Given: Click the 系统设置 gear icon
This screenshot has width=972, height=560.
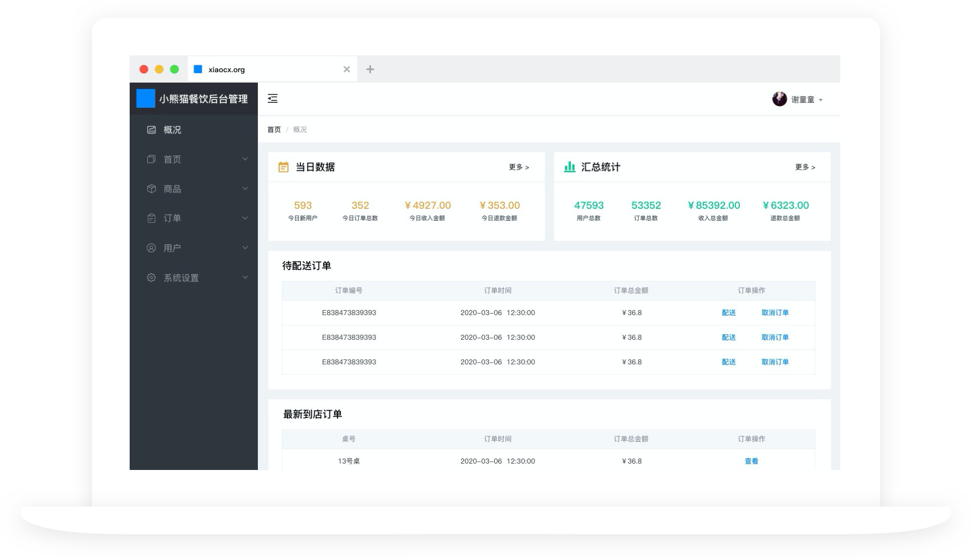Looking at the screenshot, I should coord(151,278).
